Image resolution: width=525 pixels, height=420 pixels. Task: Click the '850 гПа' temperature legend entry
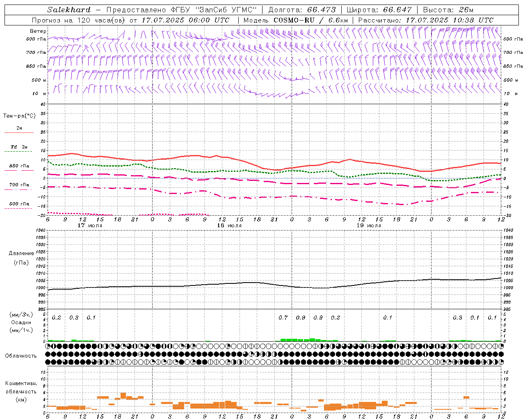tap(19, 166)
